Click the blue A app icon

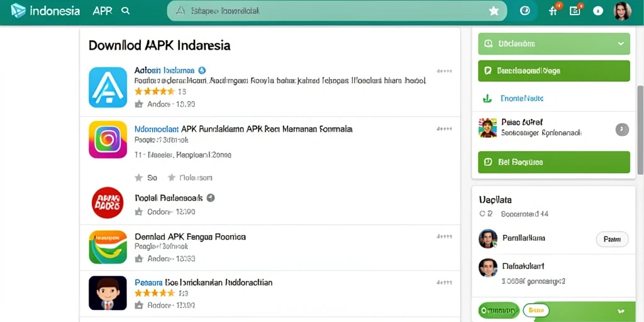point(108,87)
